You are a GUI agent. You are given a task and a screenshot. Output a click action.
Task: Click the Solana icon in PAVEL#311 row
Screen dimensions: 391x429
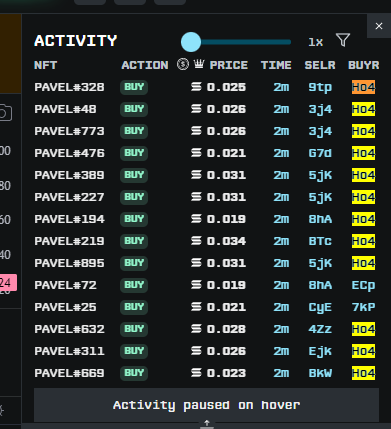tap(196, 351)
